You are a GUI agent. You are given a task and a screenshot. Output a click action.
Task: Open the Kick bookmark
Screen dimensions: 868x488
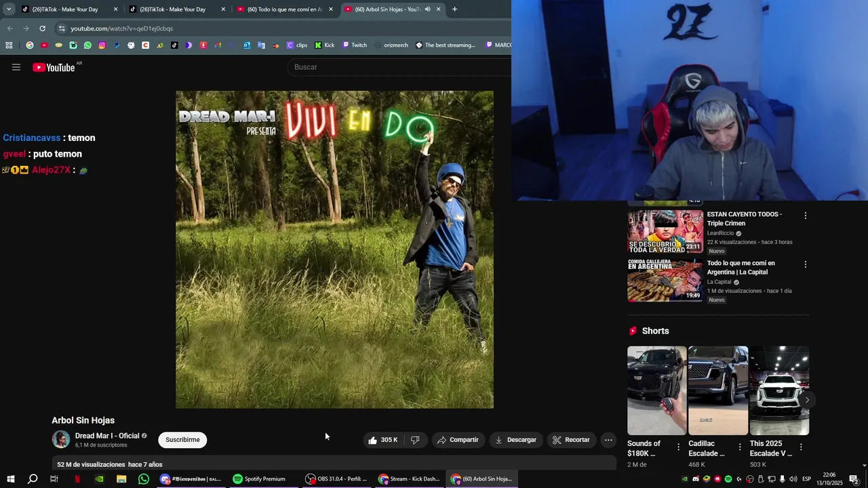(324, 45)
